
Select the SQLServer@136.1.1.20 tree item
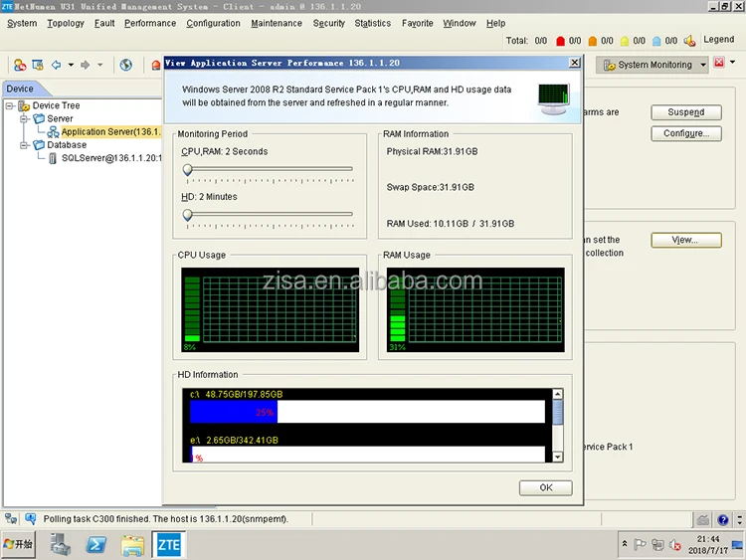tap(111, 157)
